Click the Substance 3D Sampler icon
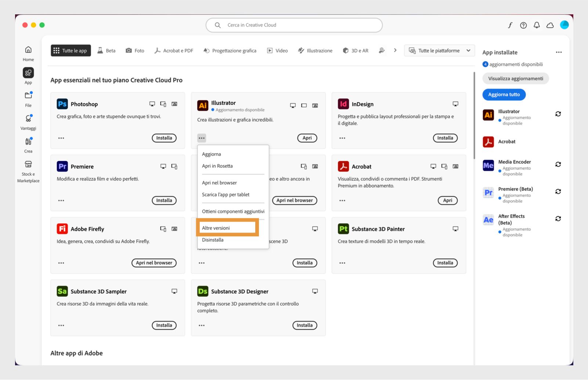588x380 pixels. point(62,291)
